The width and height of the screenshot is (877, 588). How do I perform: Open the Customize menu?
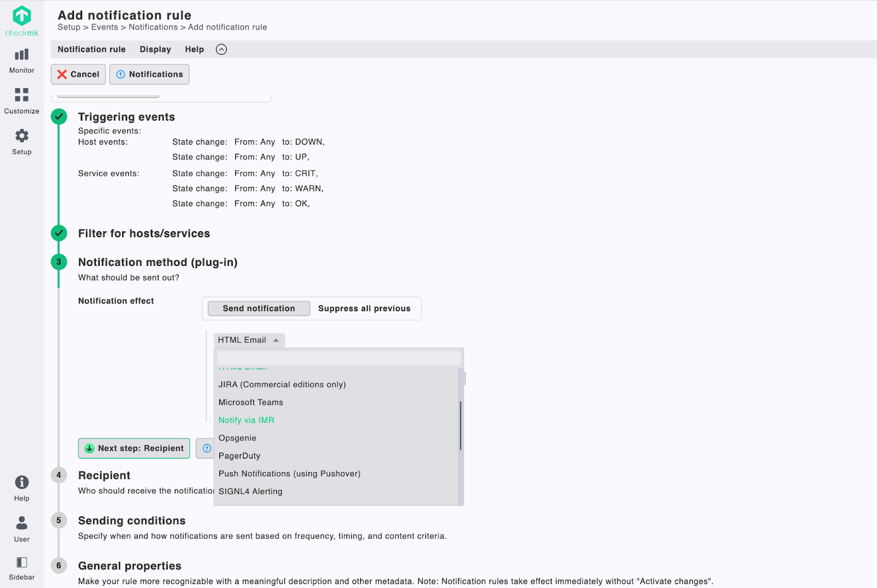pos(21,101)
